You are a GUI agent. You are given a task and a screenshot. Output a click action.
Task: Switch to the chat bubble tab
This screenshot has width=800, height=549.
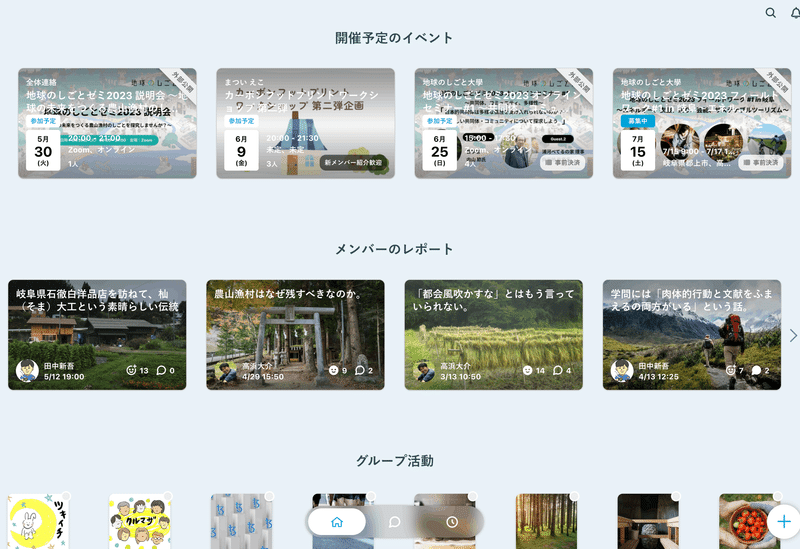395,522
